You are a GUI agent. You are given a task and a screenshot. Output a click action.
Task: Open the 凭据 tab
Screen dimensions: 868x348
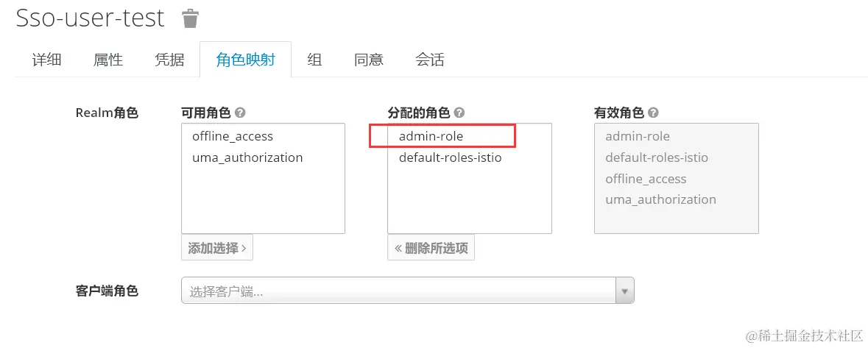tap(169, 60)
